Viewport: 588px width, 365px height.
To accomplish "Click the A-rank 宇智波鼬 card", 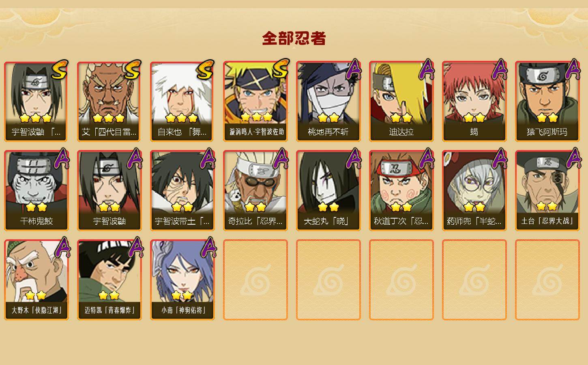I will [x=109, y=191].
